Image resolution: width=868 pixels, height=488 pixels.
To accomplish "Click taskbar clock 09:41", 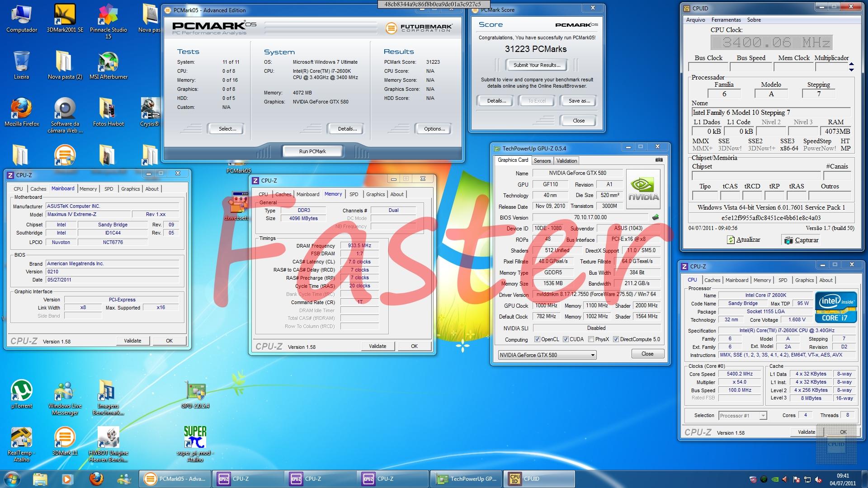I will (842, 479).
